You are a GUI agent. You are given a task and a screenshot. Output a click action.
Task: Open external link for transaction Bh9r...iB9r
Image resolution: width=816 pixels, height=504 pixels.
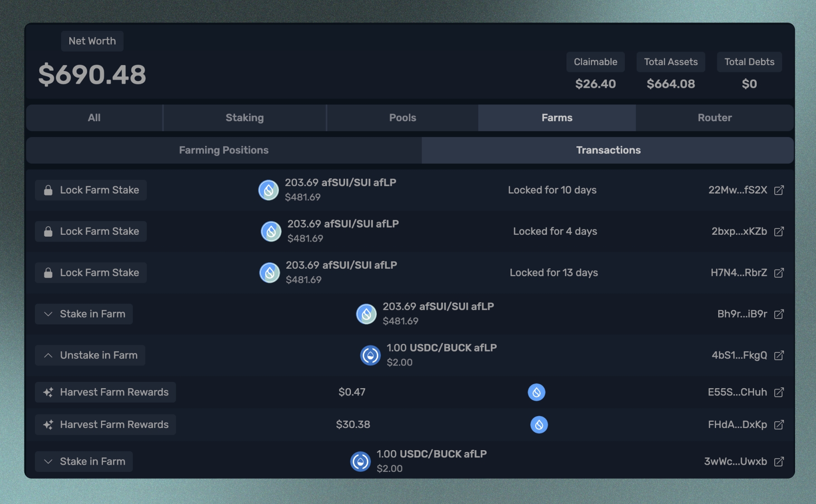coord(778,314)
